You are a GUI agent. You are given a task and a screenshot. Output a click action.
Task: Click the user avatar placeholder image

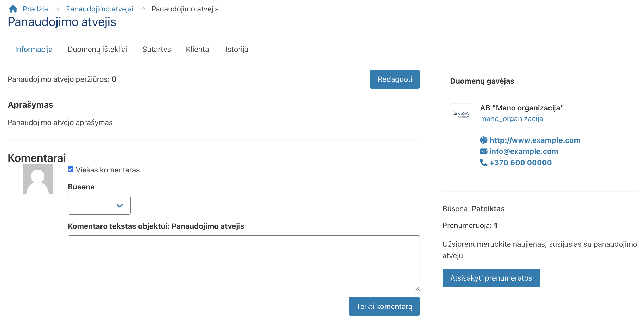pyautogui.click(x=37, y=179)
